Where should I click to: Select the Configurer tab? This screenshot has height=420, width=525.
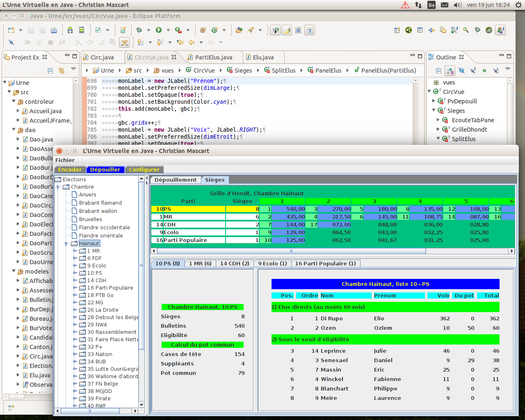click(144, 169)
